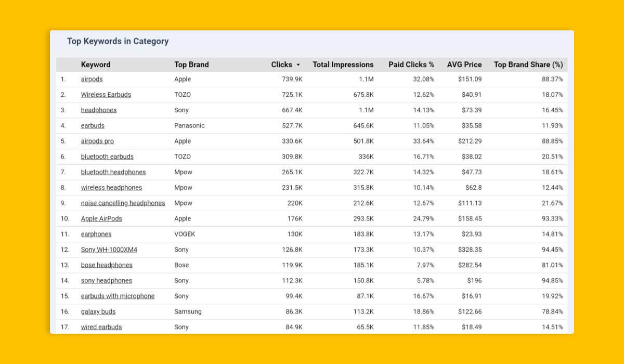Sort by the Top Brand column header

(191, 64)
